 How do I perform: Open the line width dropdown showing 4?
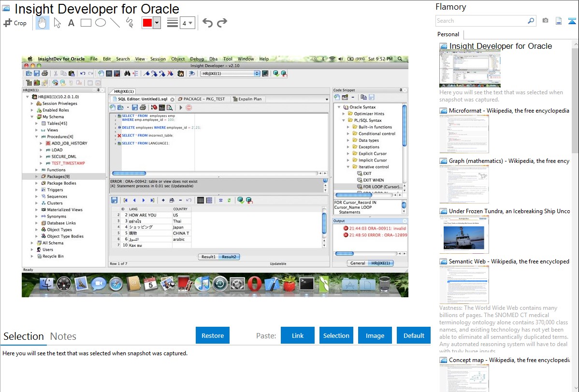187,23
